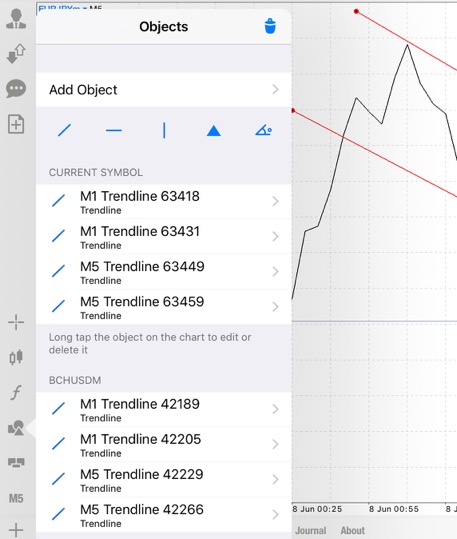The height and width of the screenshot is (539, 457).
Task: Click the plus icon at the sidebar bottom
Action: coord(16,530)
